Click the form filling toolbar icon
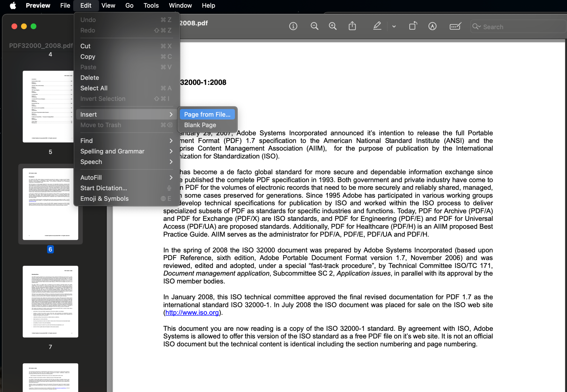This screenshot has height=392, width=567. tap(455, 26)
